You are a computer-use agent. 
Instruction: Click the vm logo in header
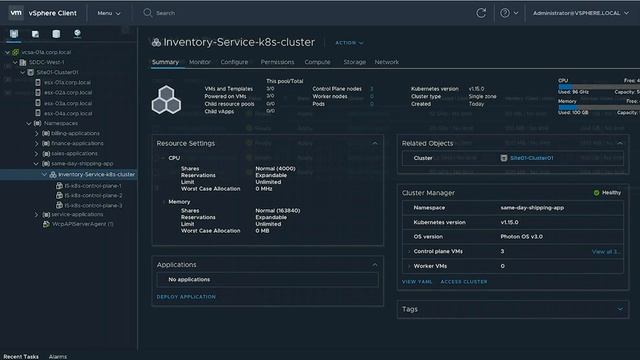click(x=16, y=13)
